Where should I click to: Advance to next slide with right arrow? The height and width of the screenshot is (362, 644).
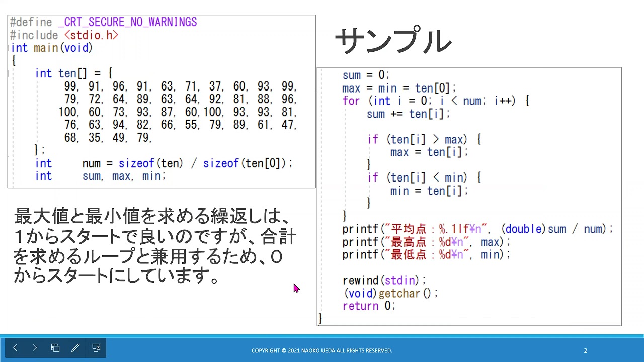click(35, 348)
